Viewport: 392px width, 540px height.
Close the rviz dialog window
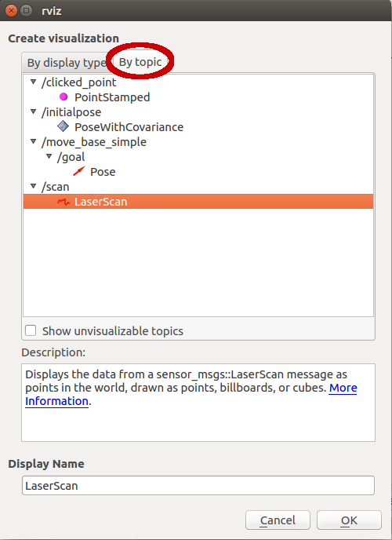pyautogui.click(x=11, y=11)
